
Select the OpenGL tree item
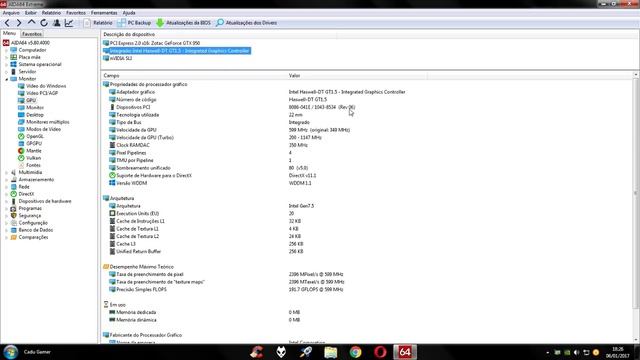coord(31,136)
